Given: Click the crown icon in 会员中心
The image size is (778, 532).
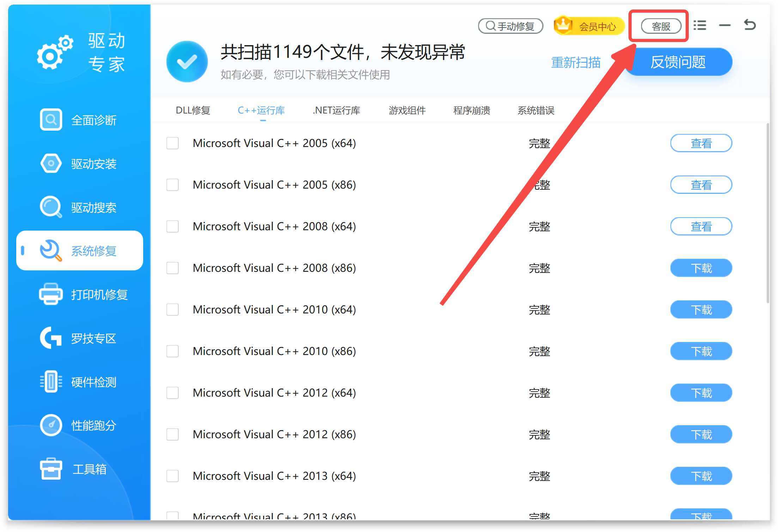Looking at the screenshot, I should pyautogui.click(x=563, y=25).
